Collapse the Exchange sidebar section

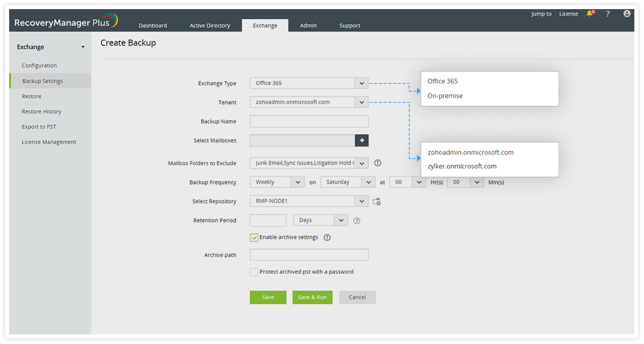coord(83,47)
